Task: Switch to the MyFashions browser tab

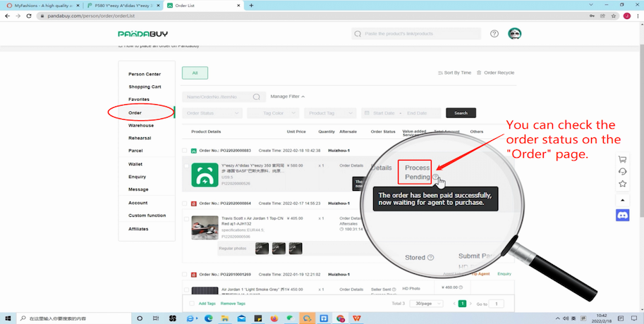Action: click(42, 6)
